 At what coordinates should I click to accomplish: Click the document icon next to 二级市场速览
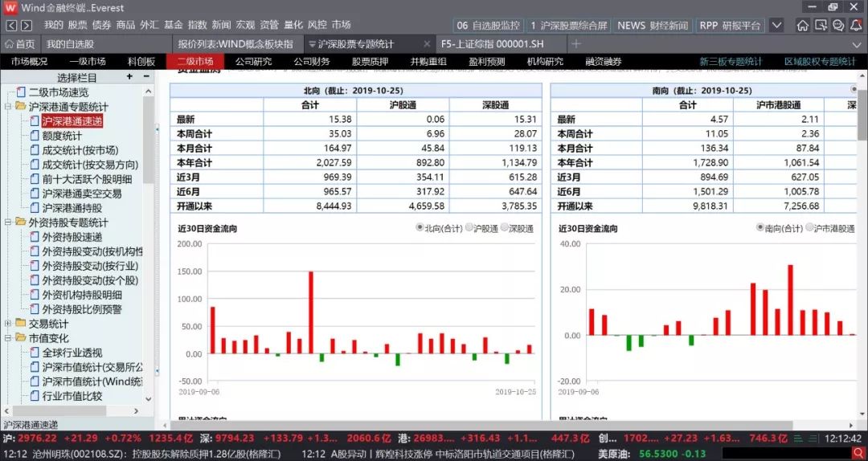pos(21,92)
